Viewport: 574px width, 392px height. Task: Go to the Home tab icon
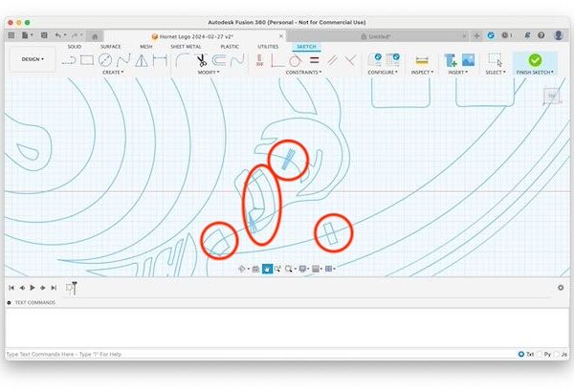click(95, 36)
